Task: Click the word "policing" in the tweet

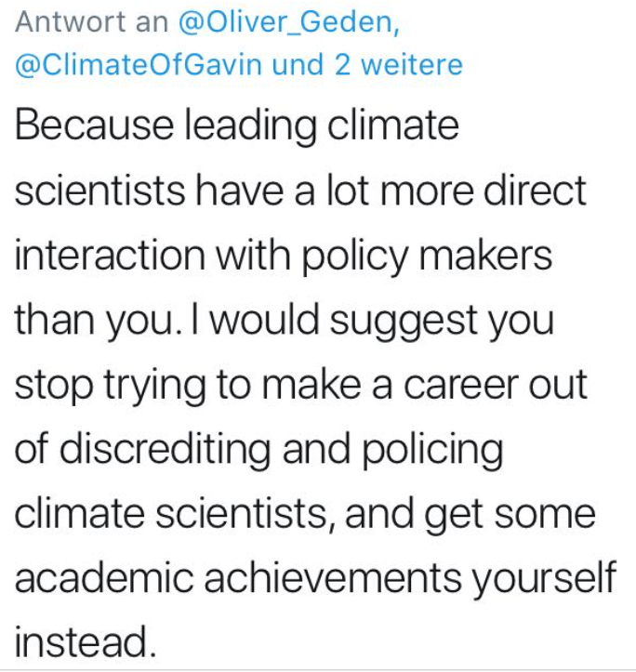Action: click(x=433, y=450)
